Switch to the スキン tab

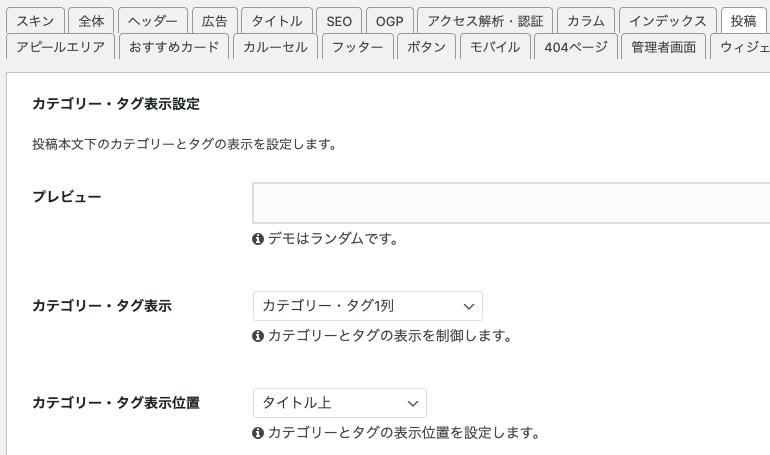(x=35, y=21)
